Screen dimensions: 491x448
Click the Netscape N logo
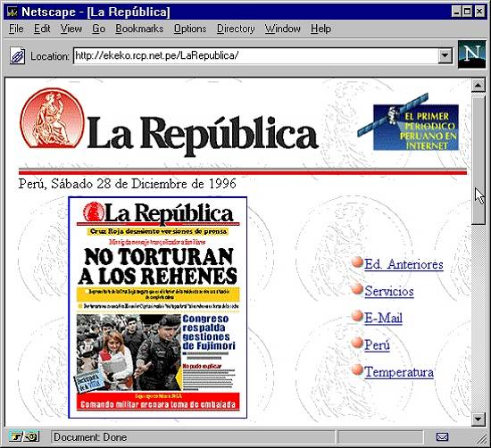(472, 54)
